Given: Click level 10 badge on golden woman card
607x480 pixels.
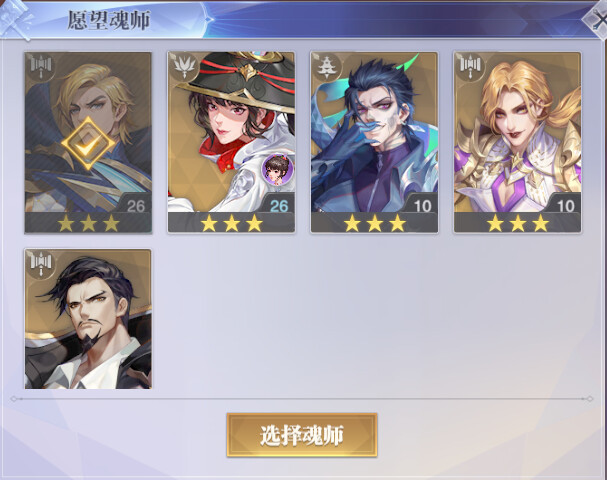Looking at the screenshot, I should 566,206.
